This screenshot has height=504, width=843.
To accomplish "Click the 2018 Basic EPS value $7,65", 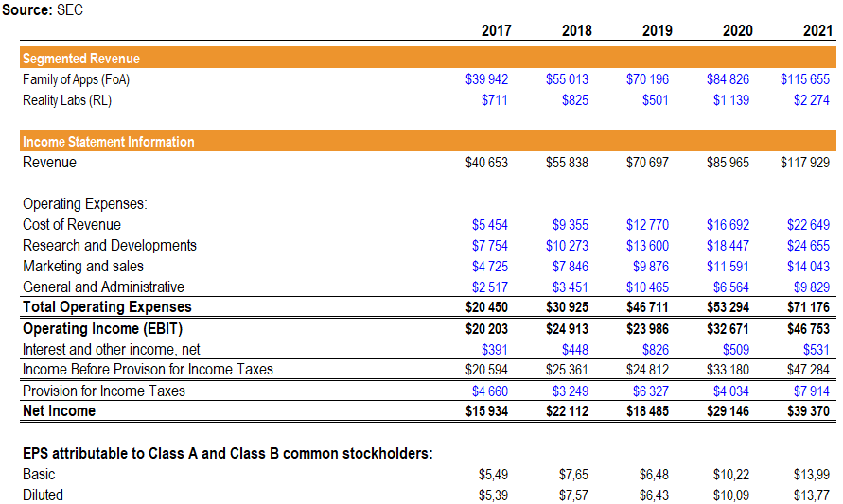I will [x=574, y=475].
